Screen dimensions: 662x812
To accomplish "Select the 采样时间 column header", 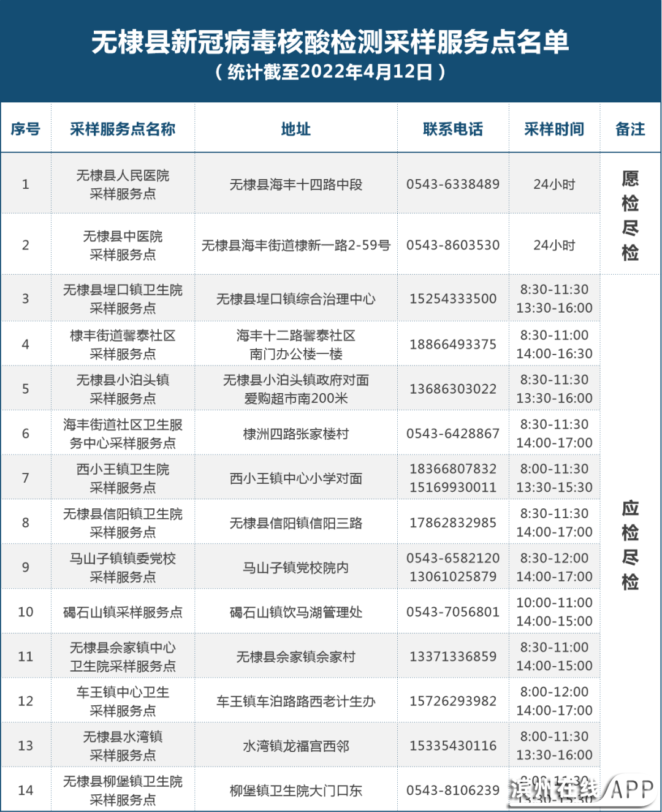I will 554,129.
